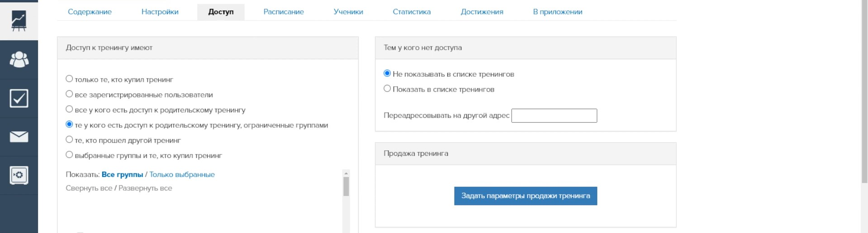
Task: Click the groups list scroll-up arrow
Action: coord(346,173)
